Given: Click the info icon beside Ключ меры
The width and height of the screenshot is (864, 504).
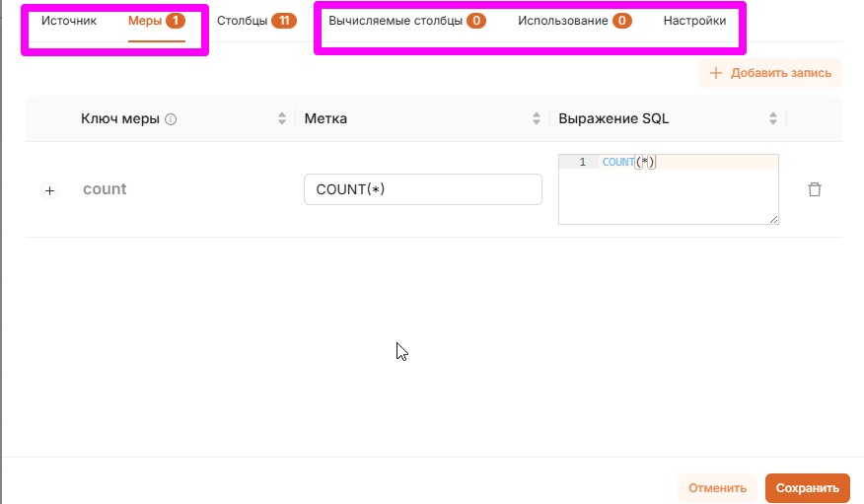Looking at the screenshot, I should (x=171, y=119).
